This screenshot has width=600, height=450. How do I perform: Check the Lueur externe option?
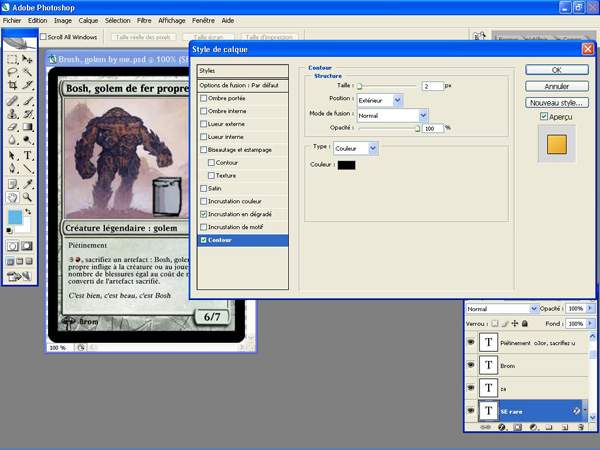(204, 124)
